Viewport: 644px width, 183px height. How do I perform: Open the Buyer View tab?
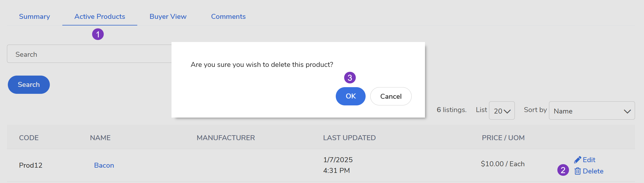pos(168,17)
